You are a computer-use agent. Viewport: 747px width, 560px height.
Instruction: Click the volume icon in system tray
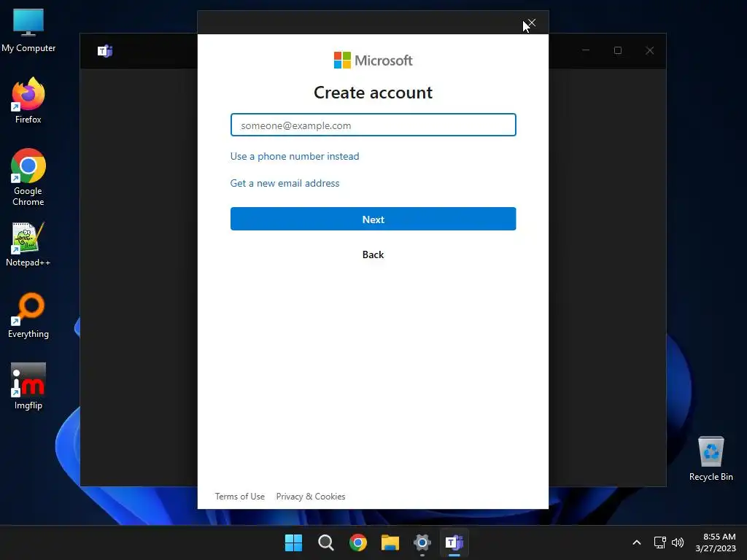[678, 542]
